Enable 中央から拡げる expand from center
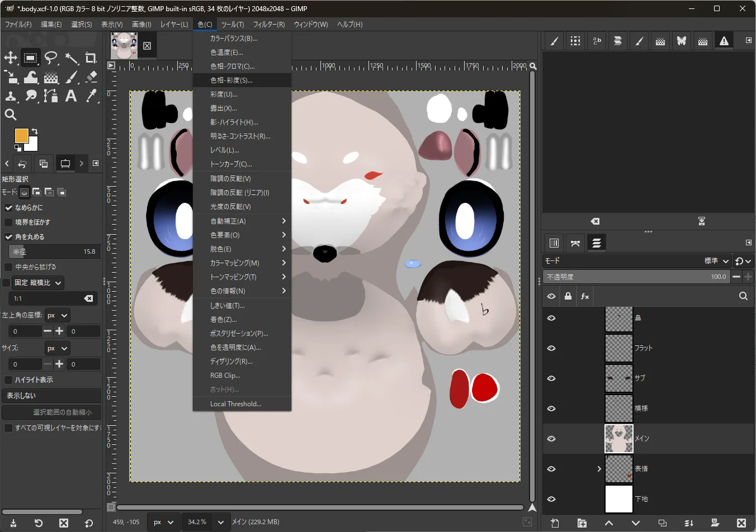756x532 pixels. click(x=8, y=267)
